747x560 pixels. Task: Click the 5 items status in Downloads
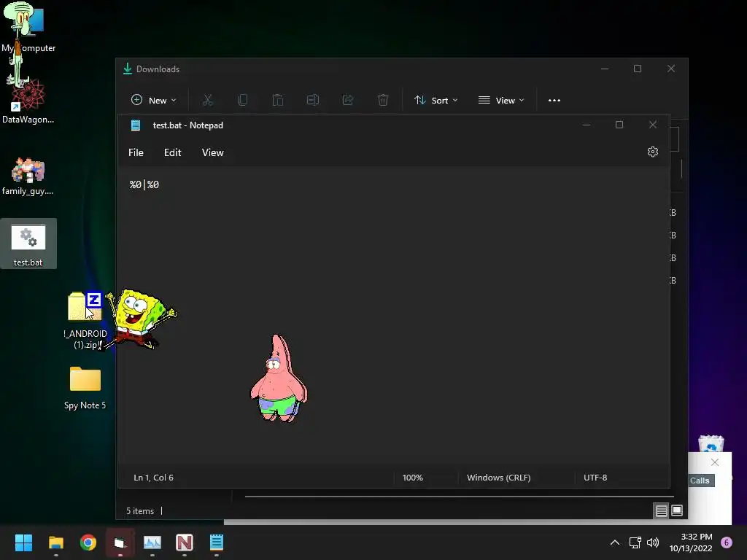(x=140, y=511)
